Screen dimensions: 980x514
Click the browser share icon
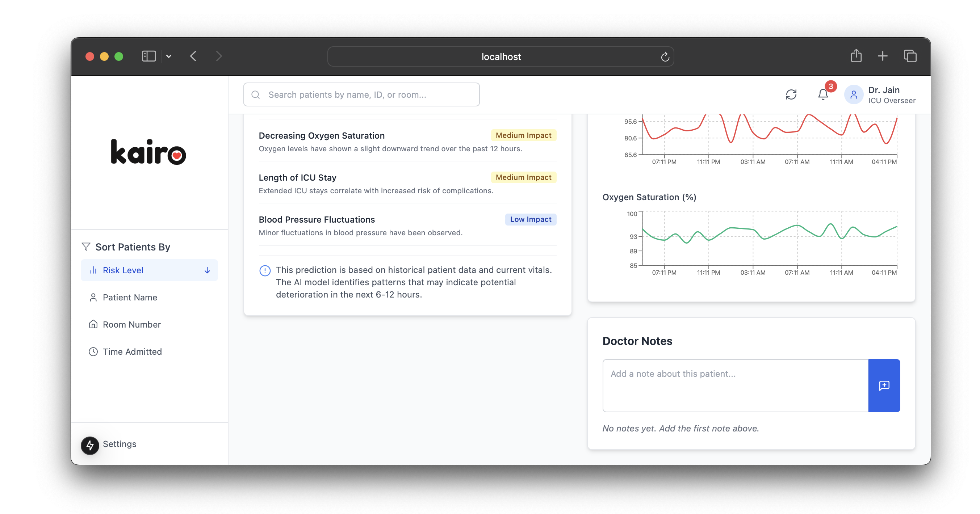[x=856, y=56]
